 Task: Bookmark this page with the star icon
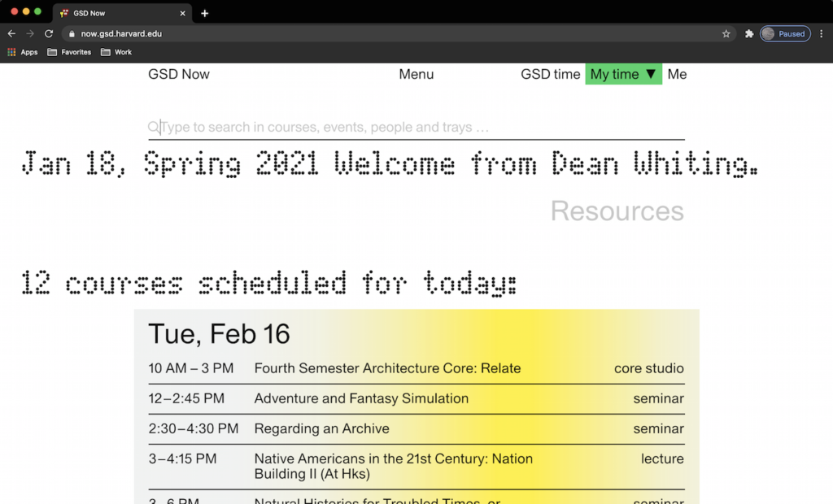726,33
